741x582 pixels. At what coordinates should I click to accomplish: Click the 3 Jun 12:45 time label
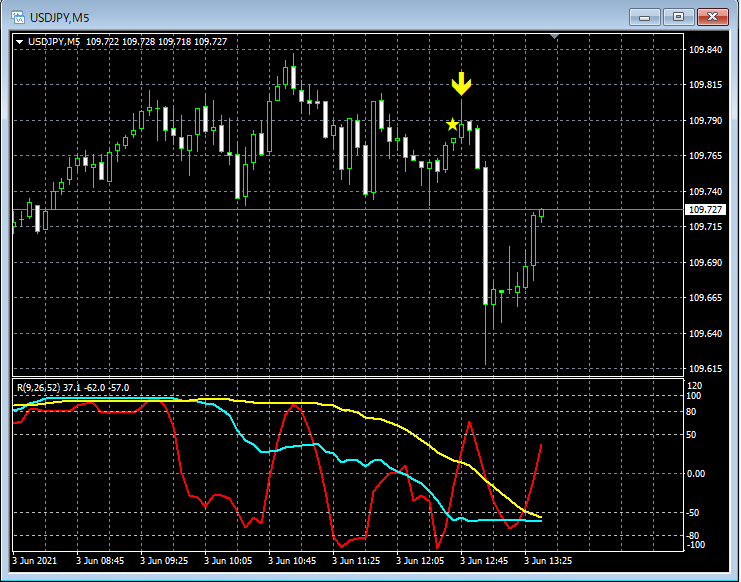point(484,561)
